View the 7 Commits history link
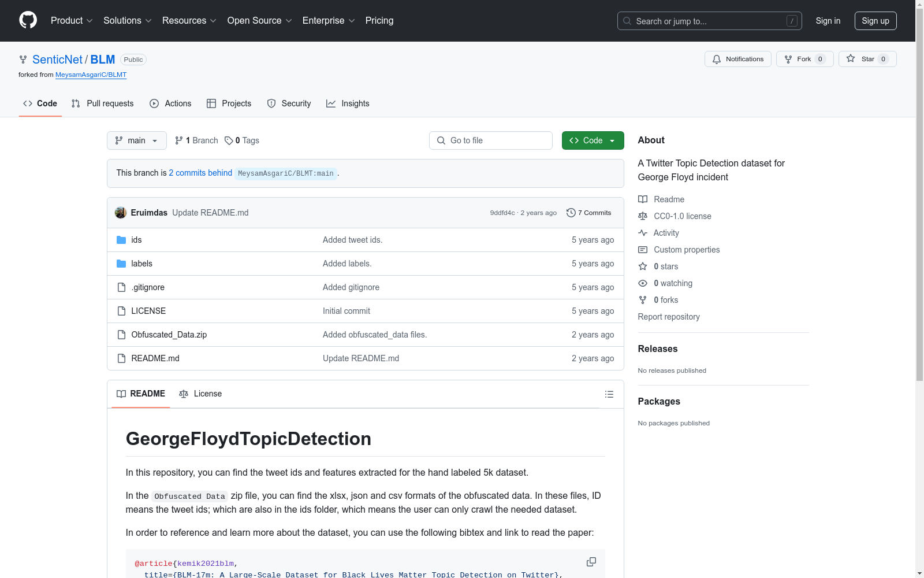This screenshot has height=578, width=924. 589,213
